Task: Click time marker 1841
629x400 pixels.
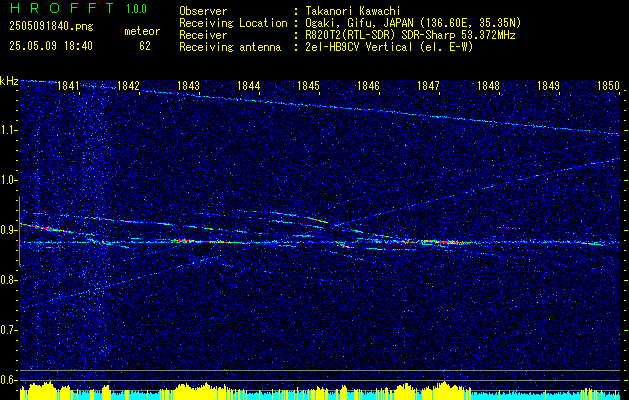Action: pyautogui.click(x=68, y=86)
